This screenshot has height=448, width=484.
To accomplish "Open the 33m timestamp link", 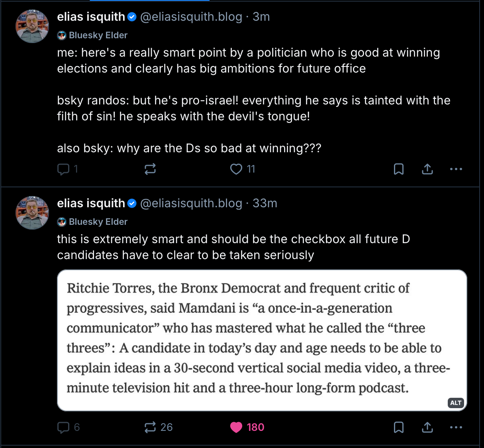I will tap(265, 203).
